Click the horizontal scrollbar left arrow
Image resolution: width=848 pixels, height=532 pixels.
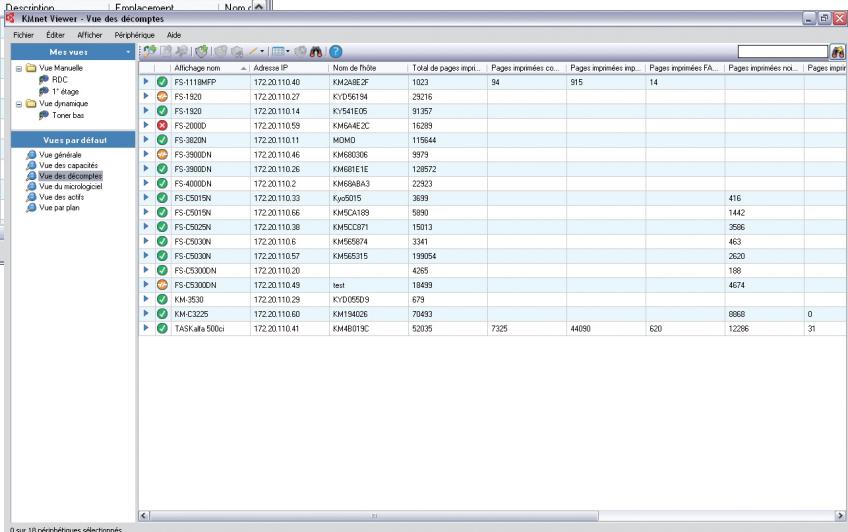(x=144, y=516)
